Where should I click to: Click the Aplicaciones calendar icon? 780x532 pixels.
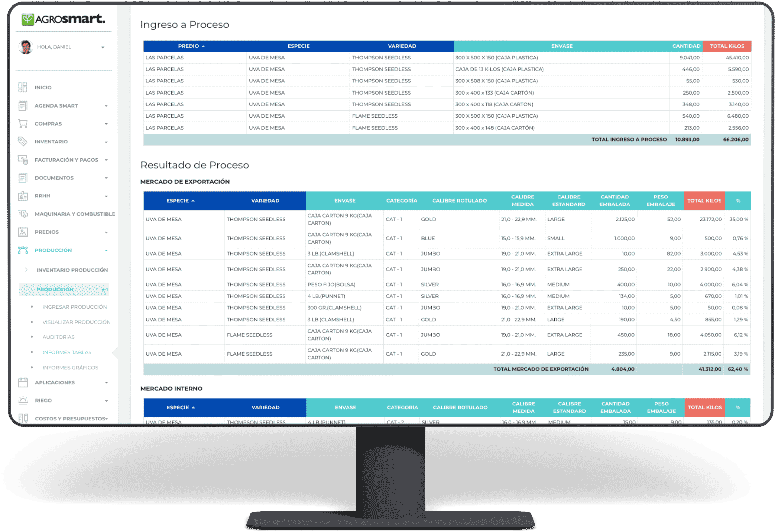[23, 382]
